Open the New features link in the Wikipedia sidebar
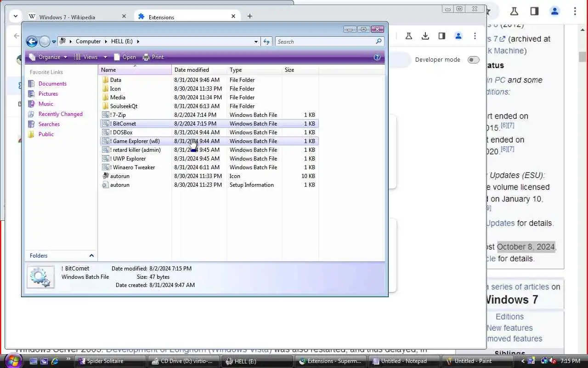Image resolution: width=588 pixels, height=368 pixels. 509,328
